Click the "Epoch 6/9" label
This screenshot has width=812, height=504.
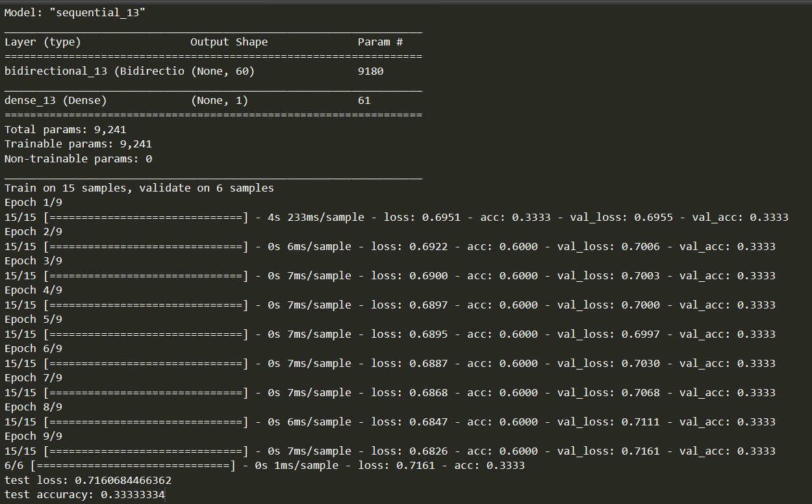32,349
